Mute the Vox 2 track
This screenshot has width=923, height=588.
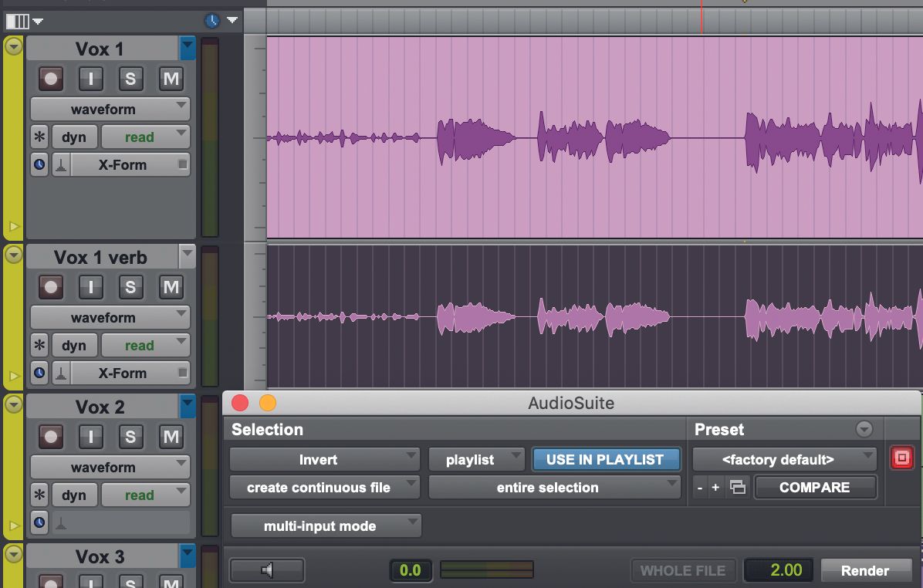point(171,436)
